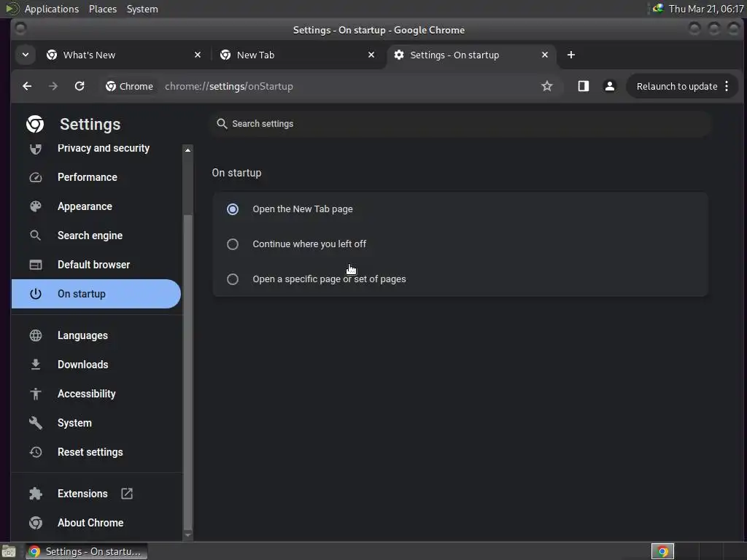Open the System menu in top panel
The height and width of the screenshot is (560, 747).
[142, 9]
